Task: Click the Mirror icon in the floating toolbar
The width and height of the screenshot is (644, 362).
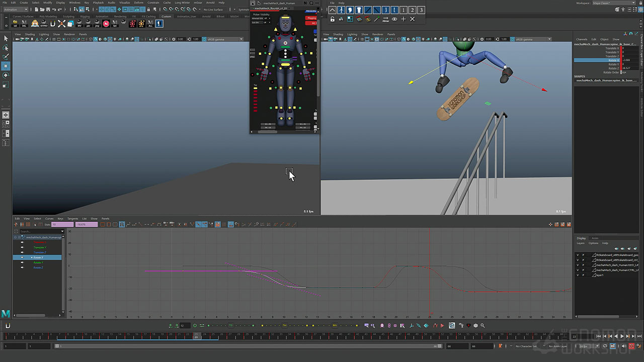Action: click(385, 19)
